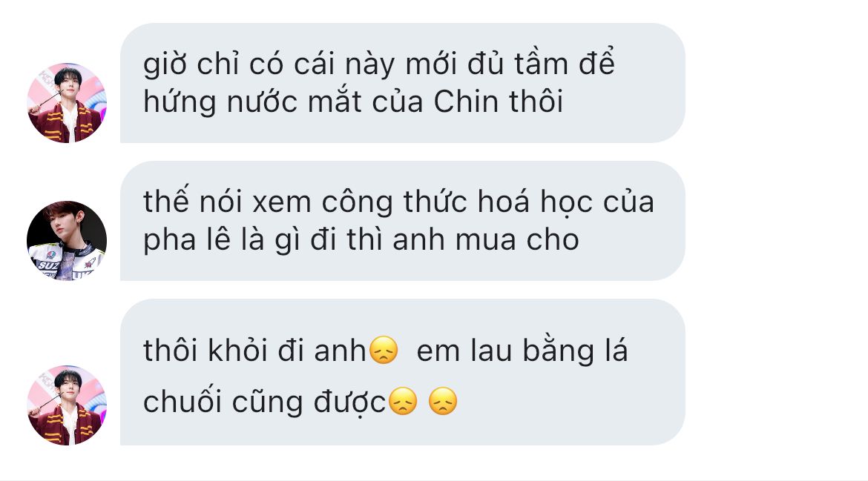The height and width of the screenshot is (481, 868).
Task: Click the last sad emoji in the bottom message
Action: coord(443,402)
